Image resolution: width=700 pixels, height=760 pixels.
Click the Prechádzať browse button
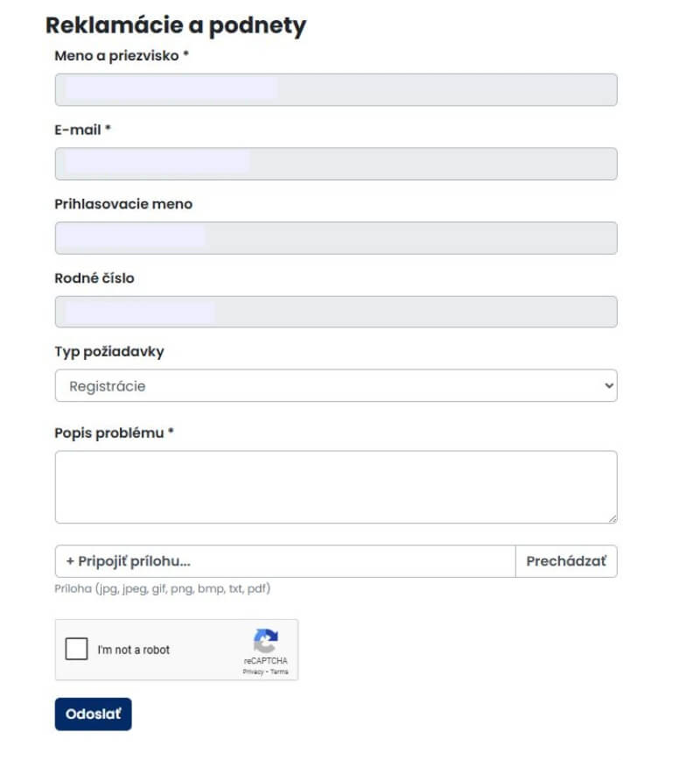[x=566, y=561]
